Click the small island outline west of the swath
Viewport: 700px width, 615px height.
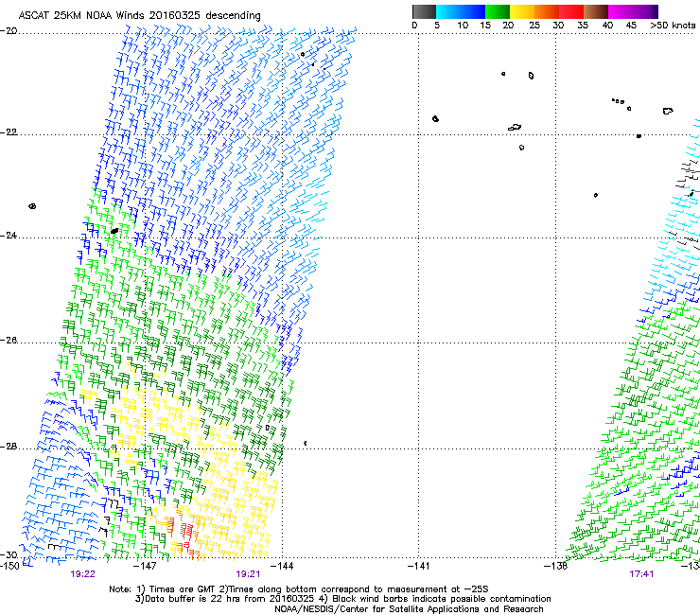pyautogui.click(x=32, y=206)
